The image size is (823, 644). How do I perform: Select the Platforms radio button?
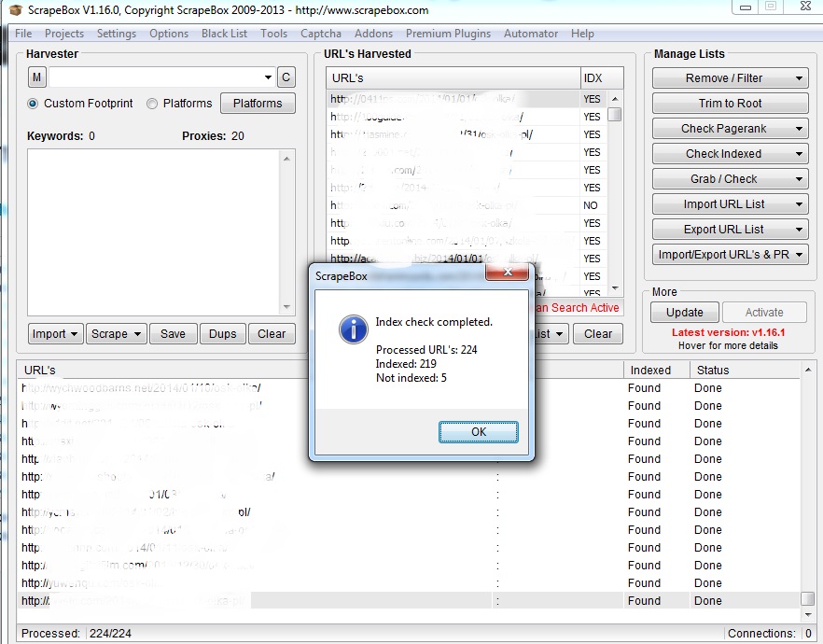click(152, 104)
